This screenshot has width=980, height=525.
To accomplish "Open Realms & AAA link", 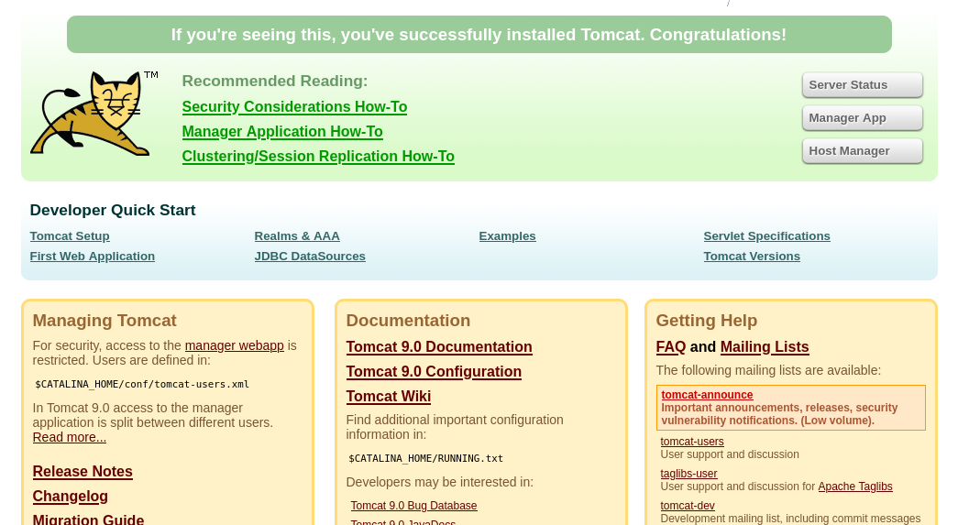I will (x=297, y=236).
